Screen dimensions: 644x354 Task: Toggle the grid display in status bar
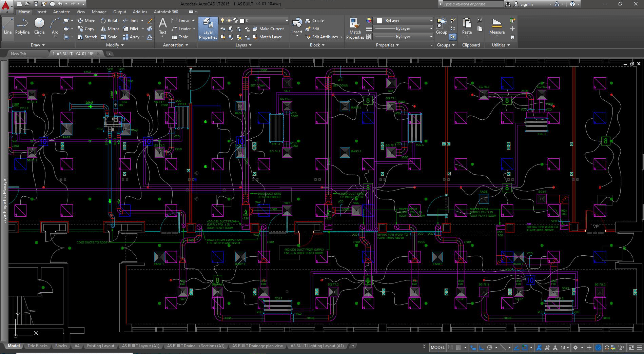tap(451, 347)
